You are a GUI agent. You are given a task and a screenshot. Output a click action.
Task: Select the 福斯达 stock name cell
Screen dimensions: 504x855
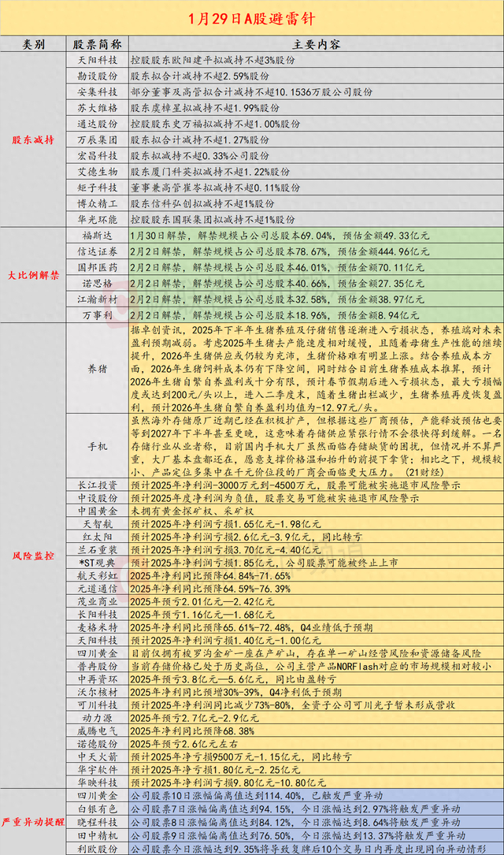coord(98,236)
